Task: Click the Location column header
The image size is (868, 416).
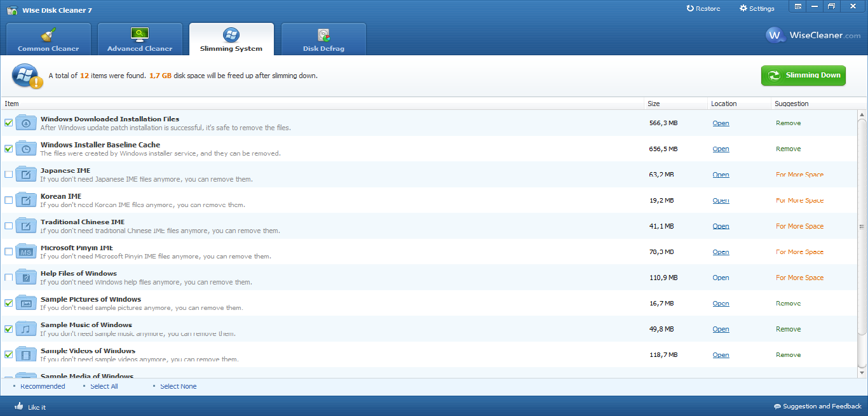Action: [740, 104]
